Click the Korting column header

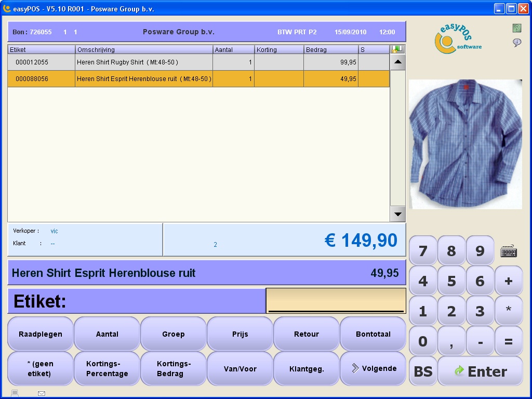(x=279, y=49)
